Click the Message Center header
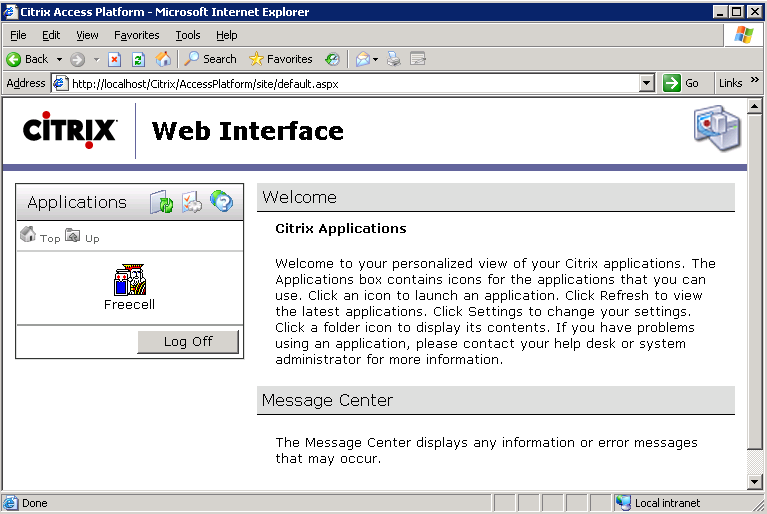The width and height of the screenshot is (767, 514). pos(496,401)
